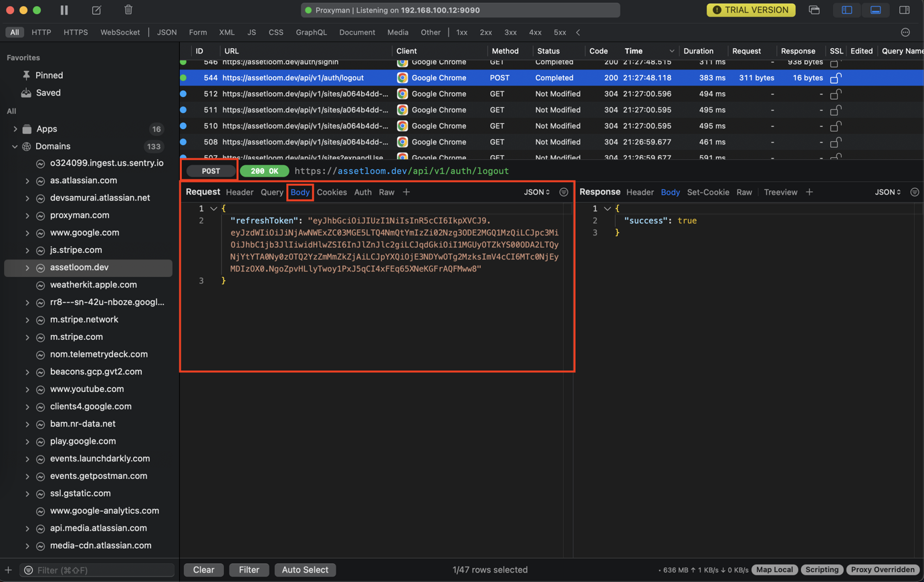Click SSL lock icon on row 510

click(835, 126)
